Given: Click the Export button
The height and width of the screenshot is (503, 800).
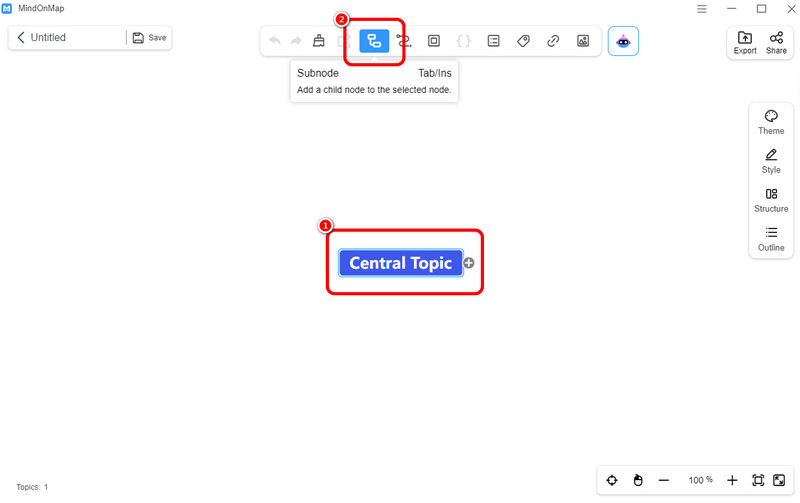Looking at the screenshot, I should point(745,43).
